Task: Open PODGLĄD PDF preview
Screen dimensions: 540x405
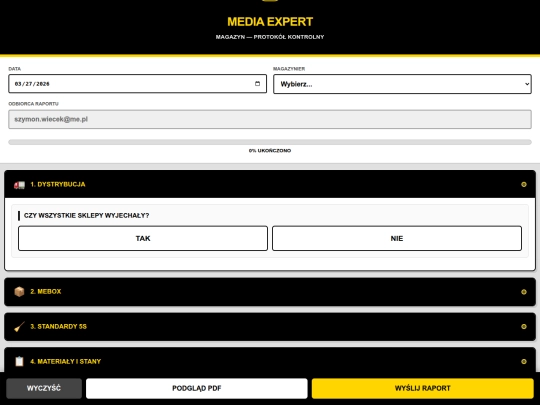Action: [x=197, y=388]
